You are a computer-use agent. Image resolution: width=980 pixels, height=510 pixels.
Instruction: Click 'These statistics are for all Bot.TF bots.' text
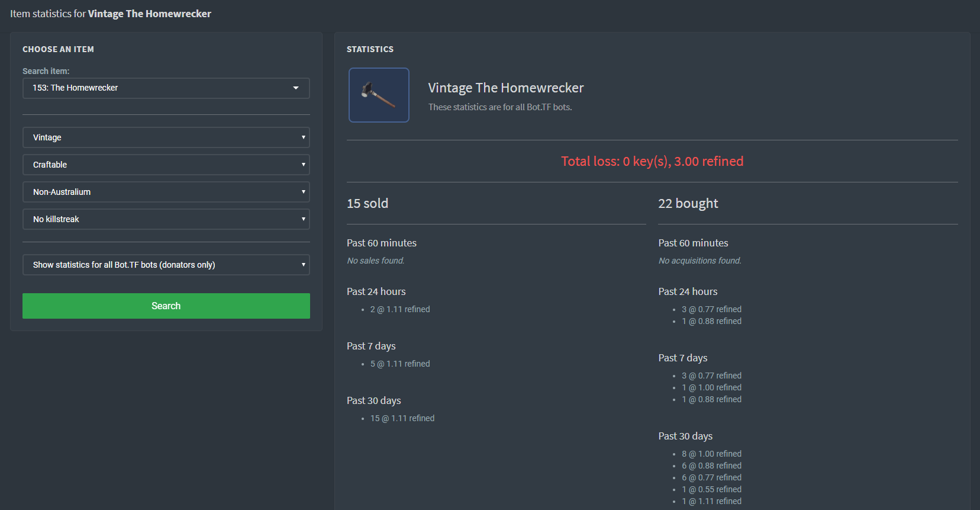(500, 107)
